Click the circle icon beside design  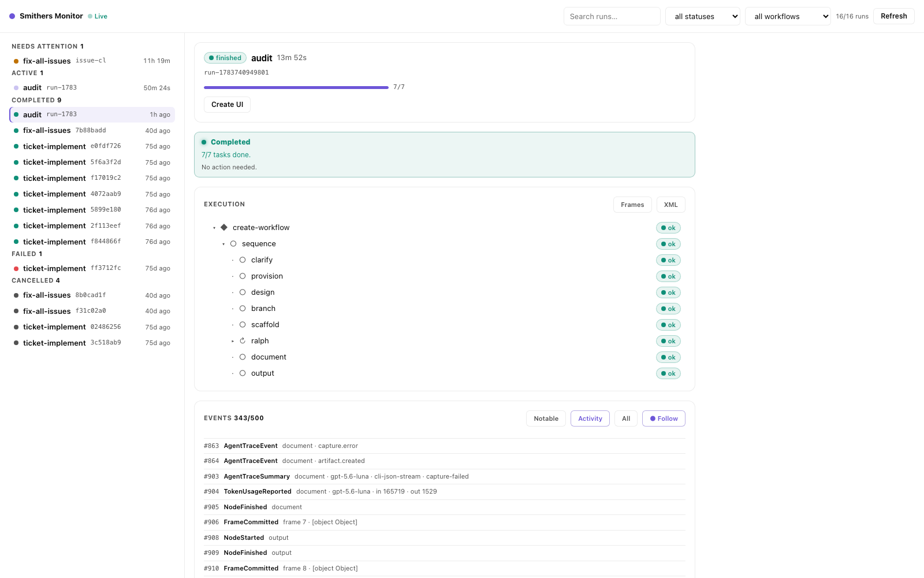(243, 292)
